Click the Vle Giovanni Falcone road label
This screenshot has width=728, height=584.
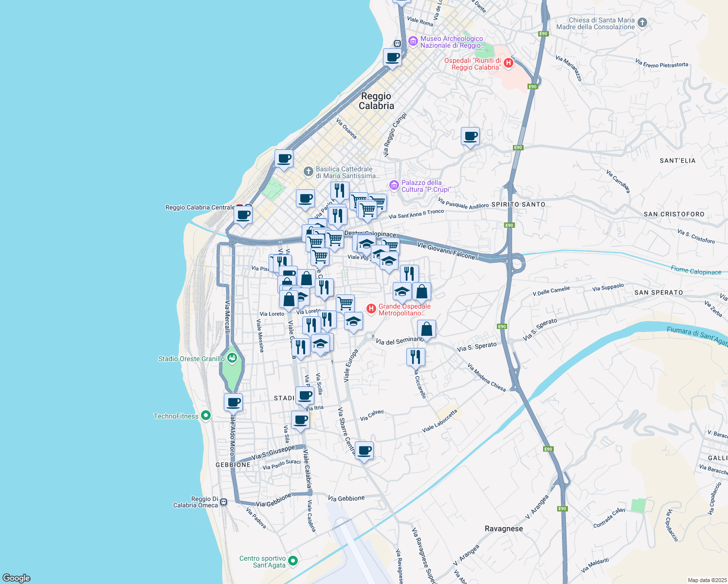(446, 251)
